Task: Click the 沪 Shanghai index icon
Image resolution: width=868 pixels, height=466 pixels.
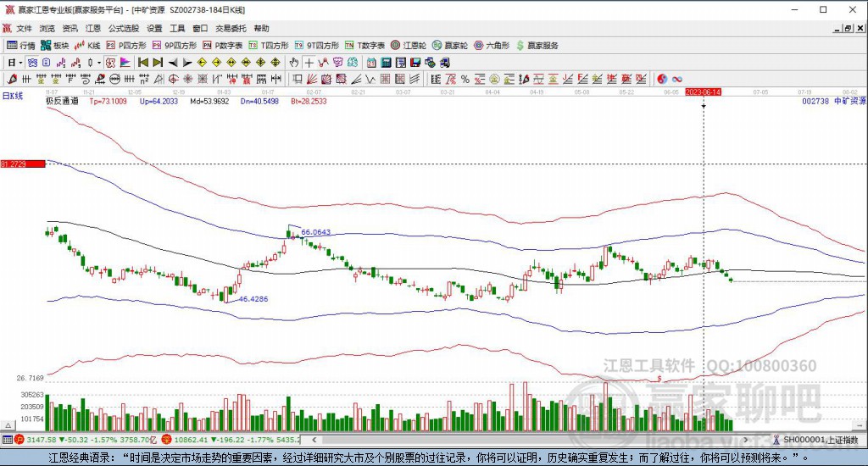Action: (20, 440)
